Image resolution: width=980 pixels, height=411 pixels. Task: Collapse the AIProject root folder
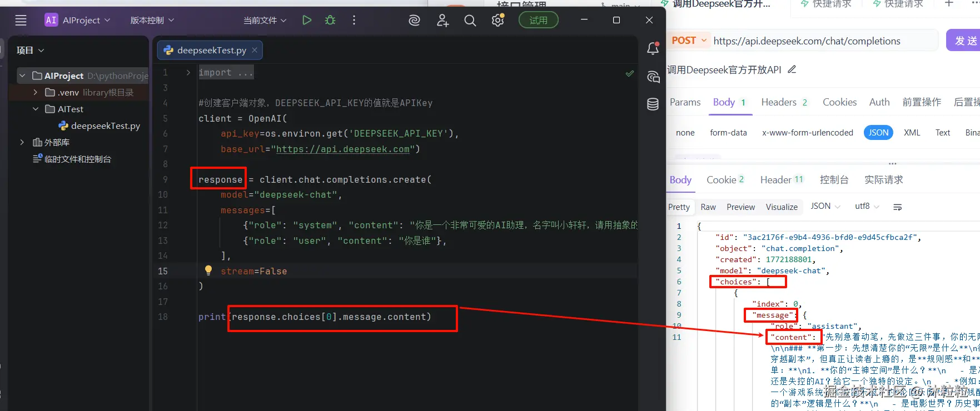coord(22,76)
